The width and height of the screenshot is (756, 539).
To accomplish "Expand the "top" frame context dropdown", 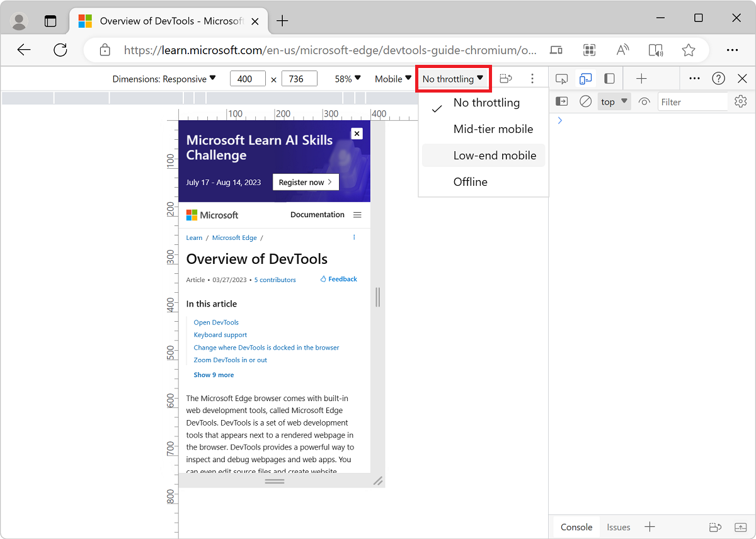I will pos(614,101).
